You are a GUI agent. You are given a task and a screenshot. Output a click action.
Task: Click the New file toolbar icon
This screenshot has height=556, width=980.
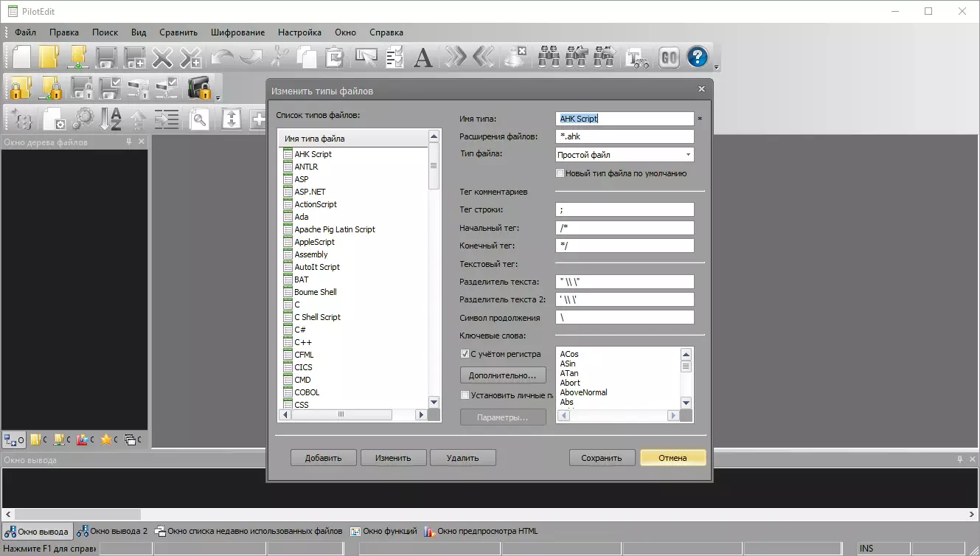21,57
